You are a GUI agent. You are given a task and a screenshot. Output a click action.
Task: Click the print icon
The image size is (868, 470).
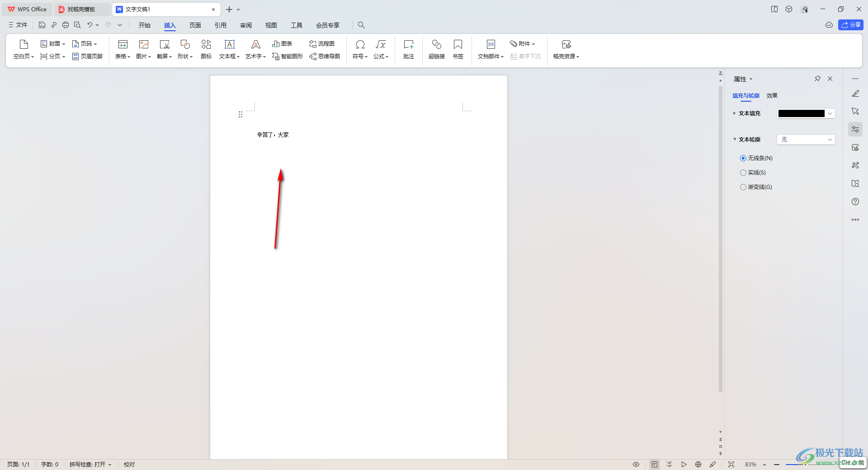66,25
